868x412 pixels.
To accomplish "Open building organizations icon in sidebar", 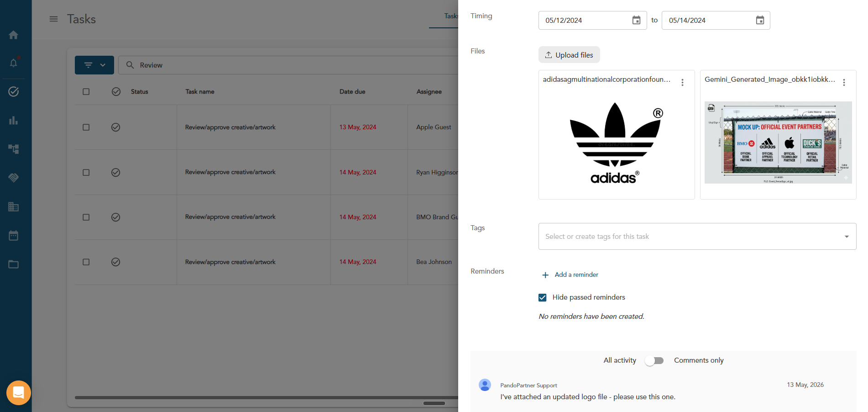I will click(x=14, y=206).
